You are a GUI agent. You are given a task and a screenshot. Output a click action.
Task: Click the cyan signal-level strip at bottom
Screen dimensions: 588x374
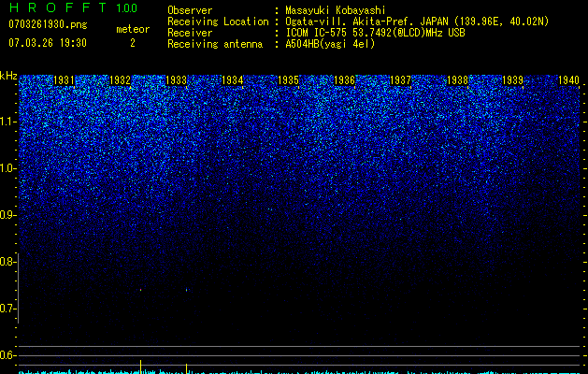(x=299, y=372)
